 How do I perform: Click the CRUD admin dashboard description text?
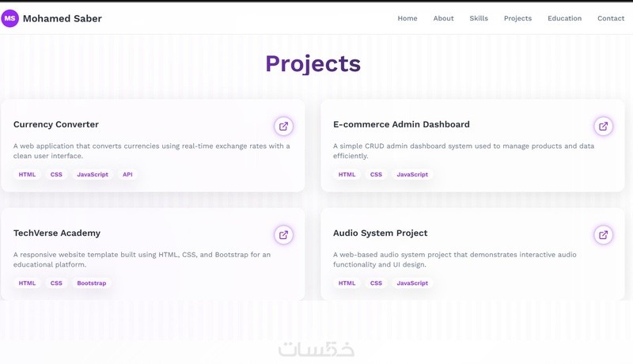pos(464,151)
